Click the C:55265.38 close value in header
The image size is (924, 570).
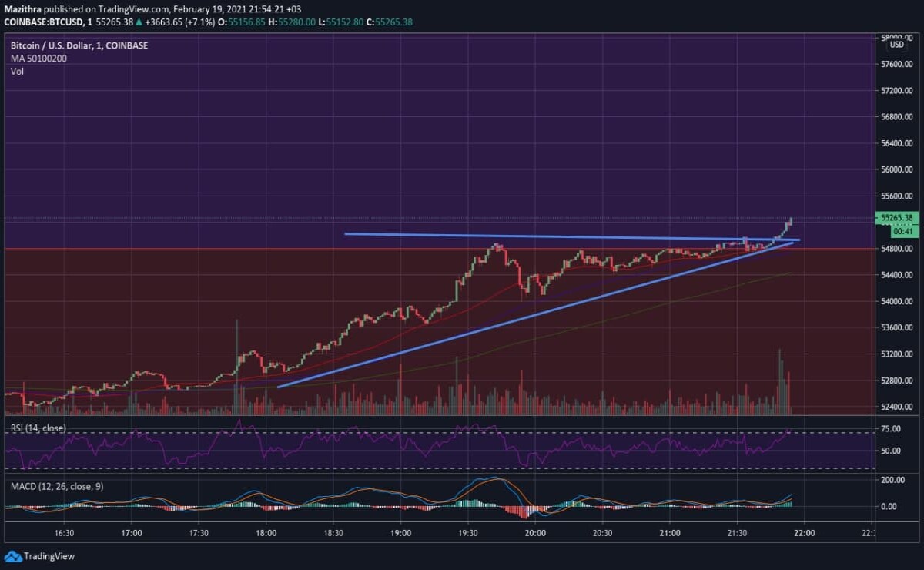coord(389,22)
